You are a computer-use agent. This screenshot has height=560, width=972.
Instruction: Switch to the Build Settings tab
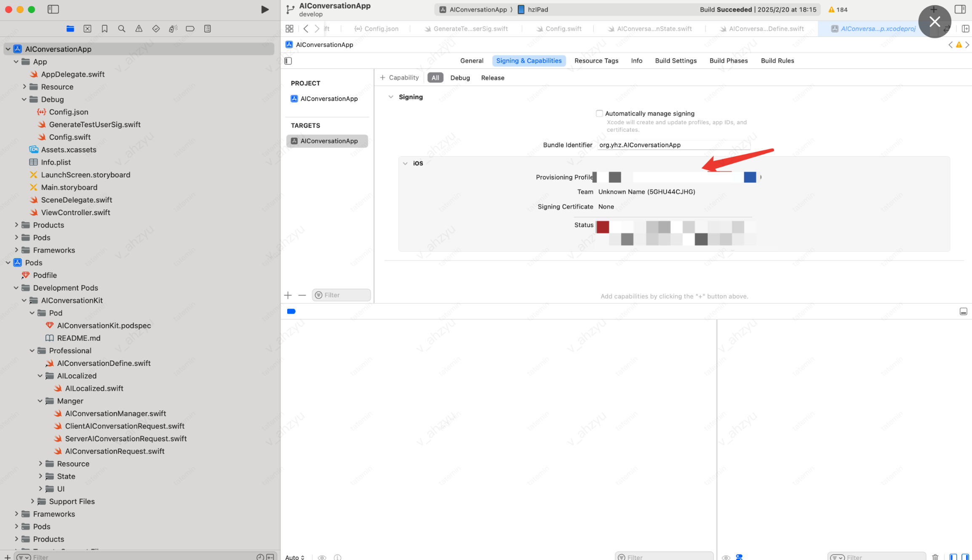click(x=676, y=61)
